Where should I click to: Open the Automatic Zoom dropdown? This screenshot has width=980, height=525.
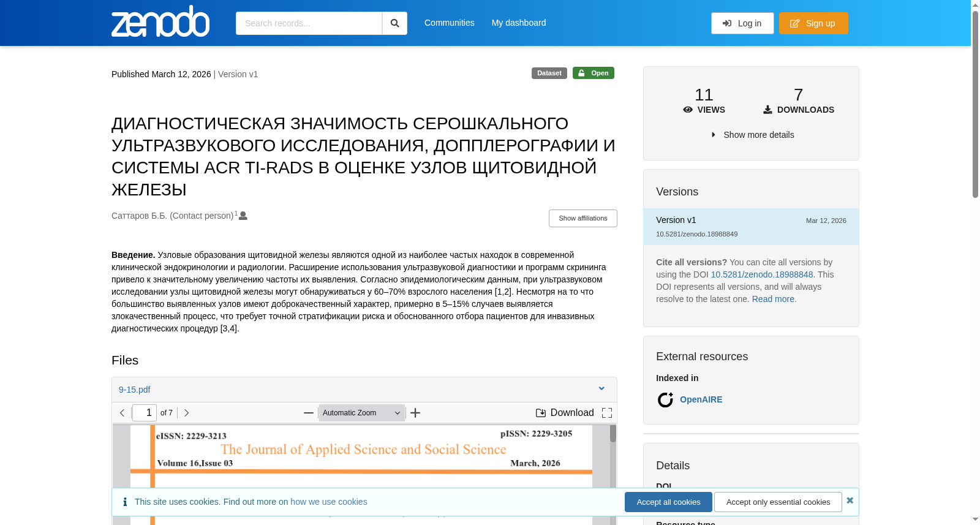(361, 413)
